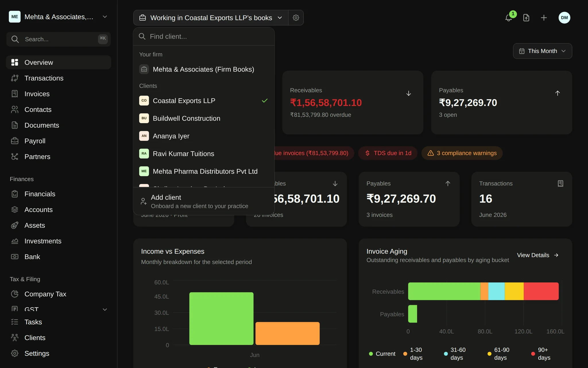The width and height of the screenshot is (588, 368).
Task: Open client books settings gear
Action: tap(296, 18)
